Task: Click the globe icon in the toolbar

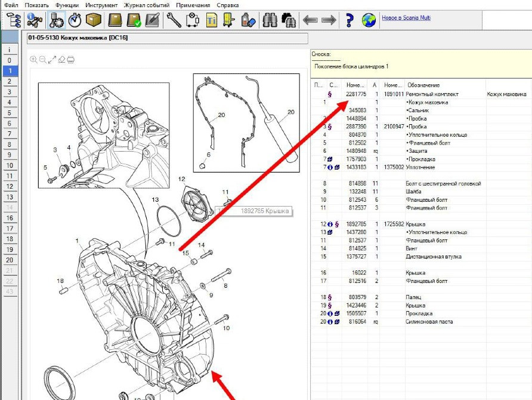Action: click(x=369, y=20)
